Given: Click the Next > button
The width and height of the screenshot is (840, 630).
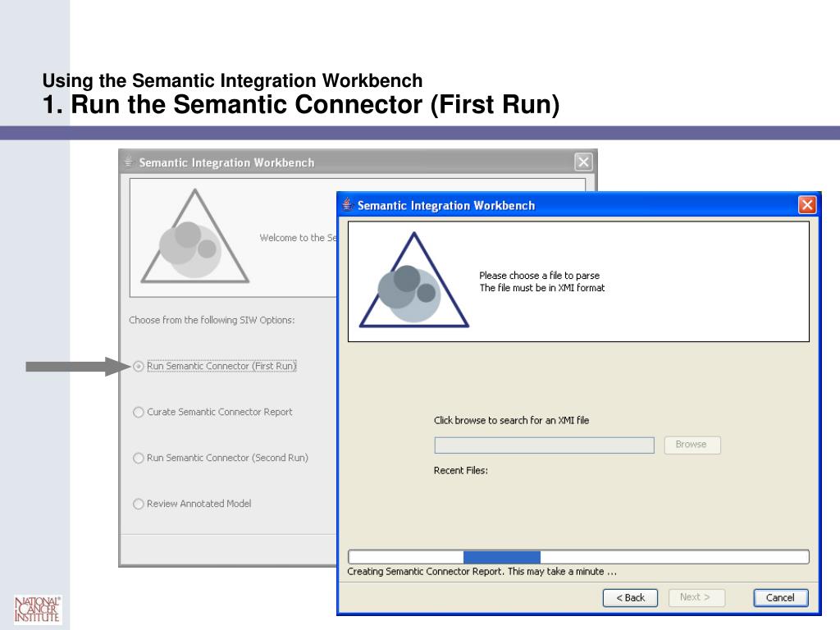Looking at the screenshot, I should pyautogui.click(x=696, y=598).
